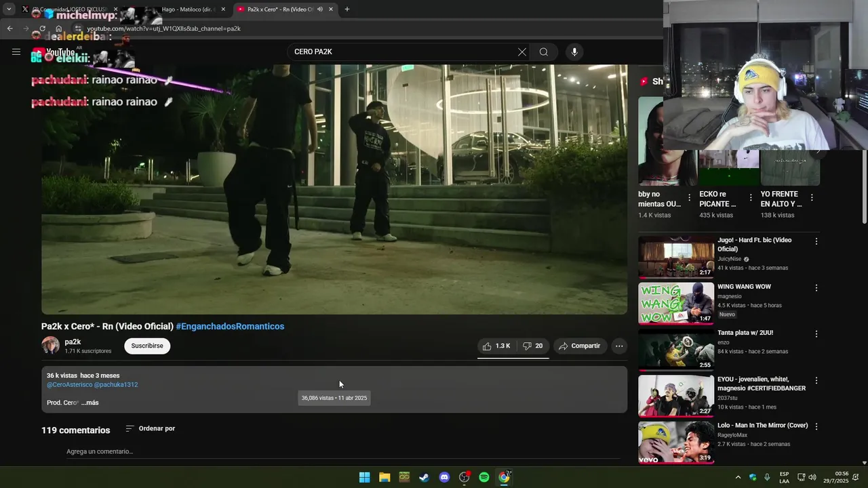Open the YouTube hamburger guide menu
The width and height of the screenshot is (868, 488).
[16, 52]
